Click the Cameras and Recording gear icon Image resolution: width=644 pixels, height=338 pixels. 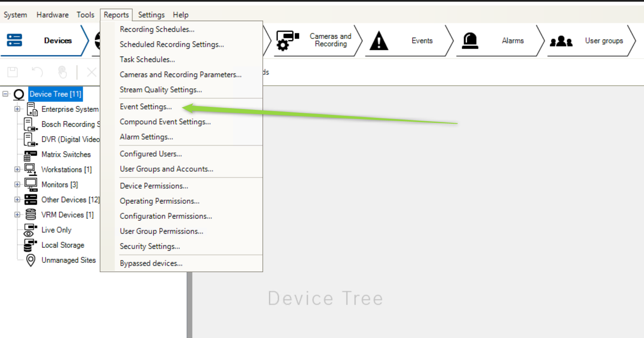pyautogui.click(x=287, y=41)
